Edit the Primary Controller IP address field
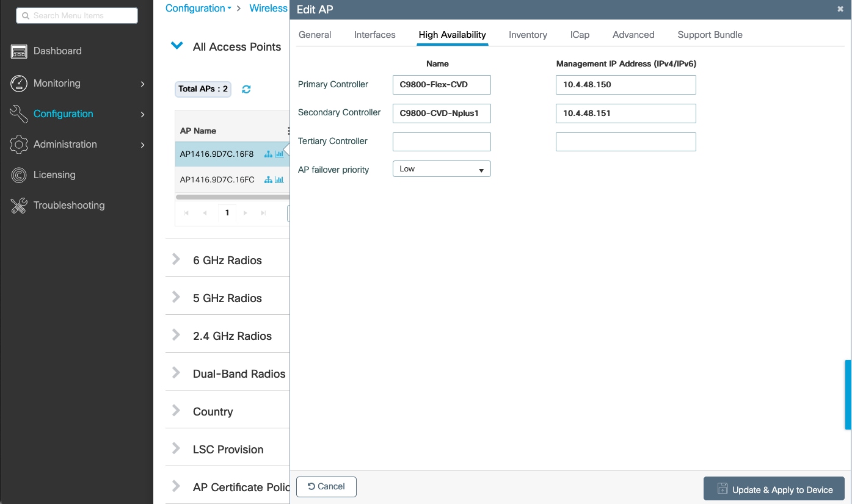 tap(626, 85)
